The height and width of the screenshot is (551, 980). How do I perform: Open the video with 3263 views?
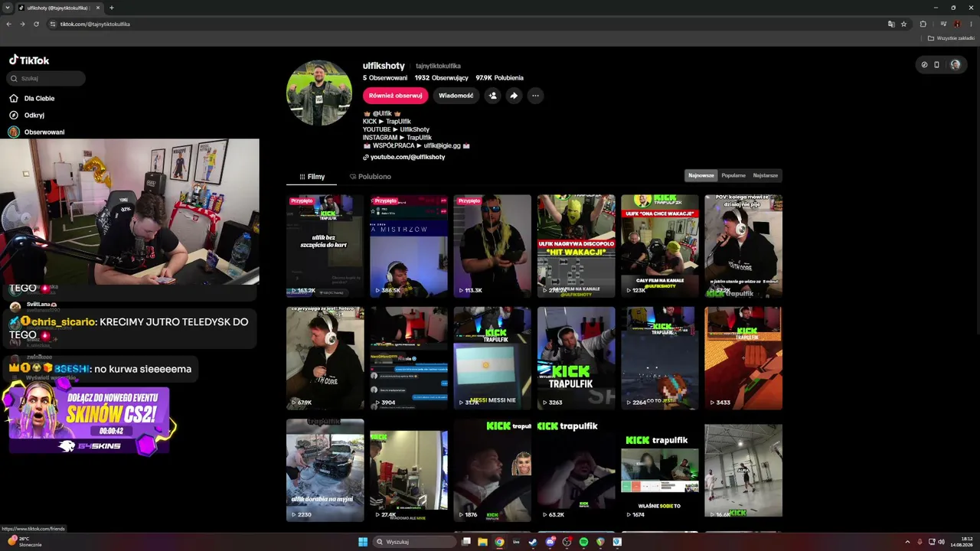point(577,358)
